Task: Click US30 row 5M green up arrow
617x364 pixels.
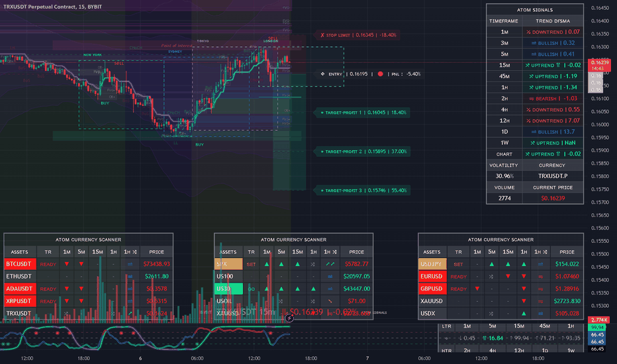Action: point(281,289)
